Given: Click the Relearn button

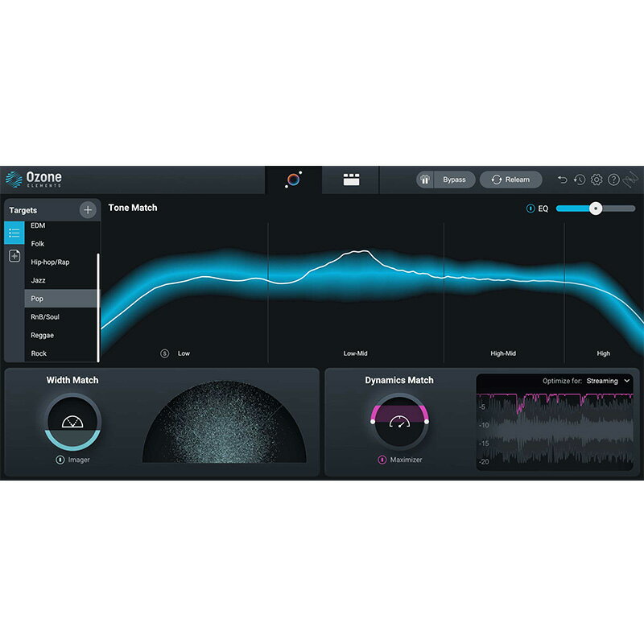Looking at the screenshot, I should tap(510, 180).
